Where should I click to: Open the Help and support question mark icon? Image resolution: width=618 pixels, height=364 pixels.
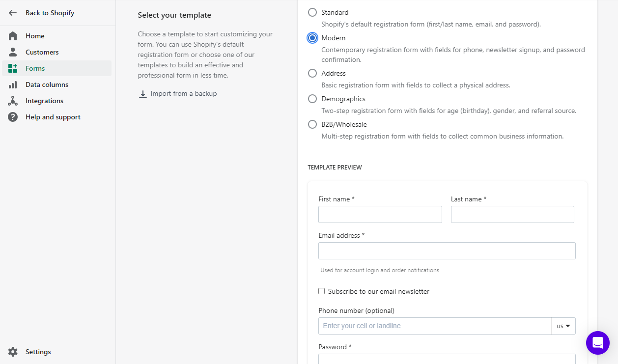coord(13,117)
